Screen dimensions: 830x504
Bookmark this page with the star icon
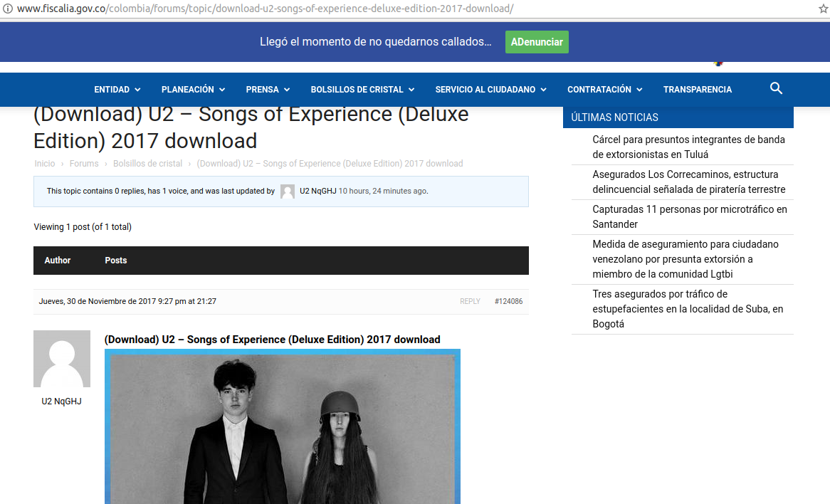coord(824,9)
